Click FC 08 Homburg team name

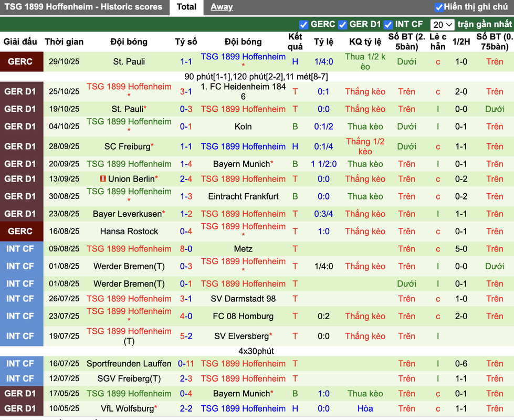pos(243,317)
